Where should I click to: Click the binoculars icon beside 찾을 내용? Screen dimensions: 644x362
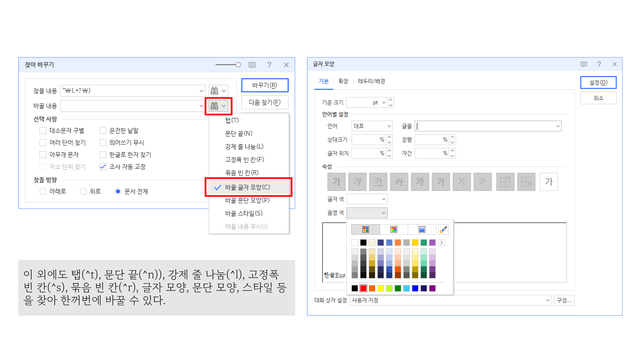[214, 91]
